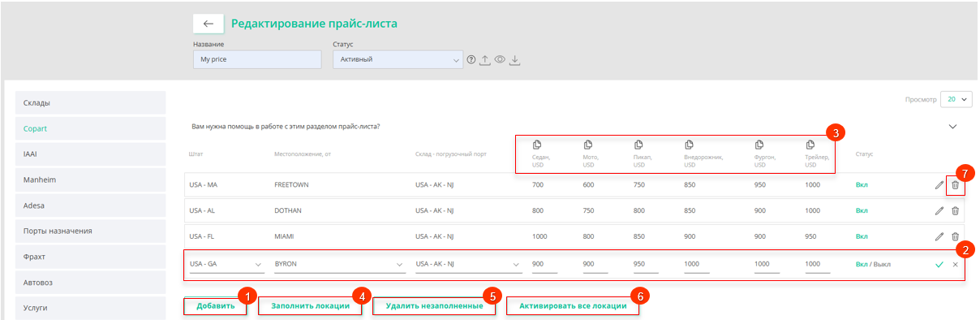The image size is (980, 320).
Task: Confirm the BYRON row with checkmark
Action: [x=939, y=265]
